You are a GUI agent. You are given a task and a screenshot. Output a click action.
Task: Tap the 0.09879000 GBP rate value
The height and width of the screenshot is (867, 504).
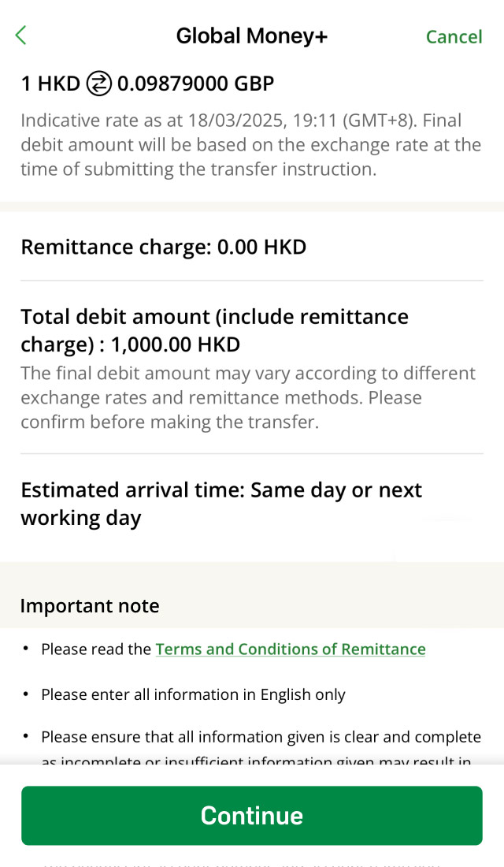coord(196,84)
